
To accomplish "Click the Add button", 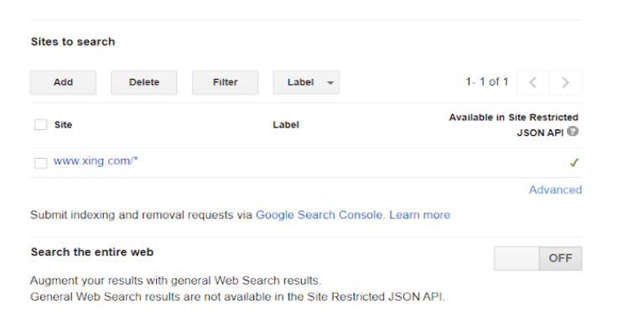I will pyautogui.click(x=63, y=82).
